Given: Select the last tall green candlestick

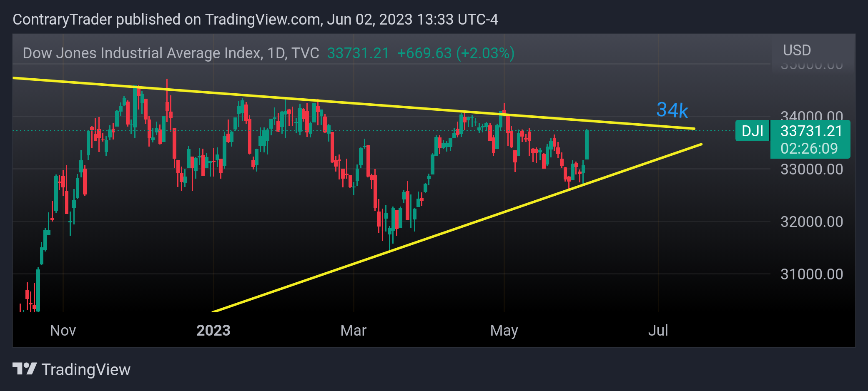Looking at the screenshot, I should 587,144.
